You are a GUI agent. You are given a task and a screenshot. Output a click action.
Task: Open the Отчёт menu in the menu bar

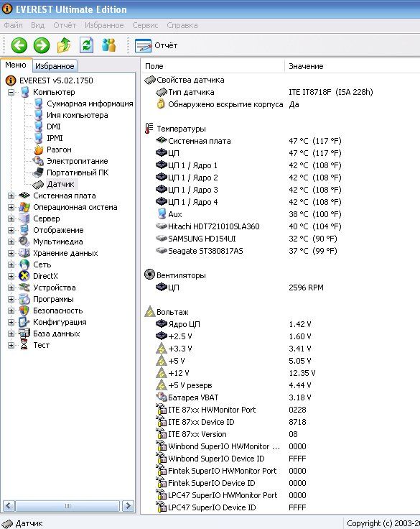(x=65, y=25)
